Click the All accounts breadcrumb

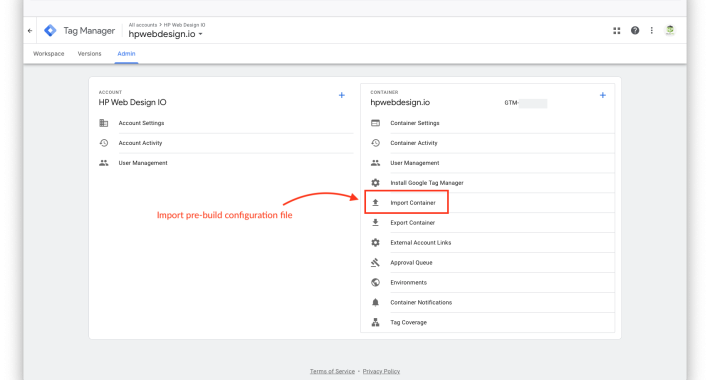[143, 25]
